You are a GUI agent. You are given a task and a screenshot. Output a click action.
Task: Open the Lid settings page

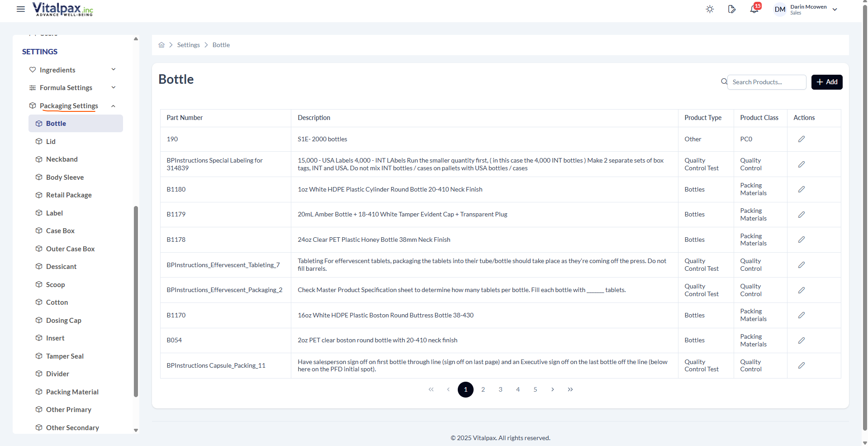point(51,142)
